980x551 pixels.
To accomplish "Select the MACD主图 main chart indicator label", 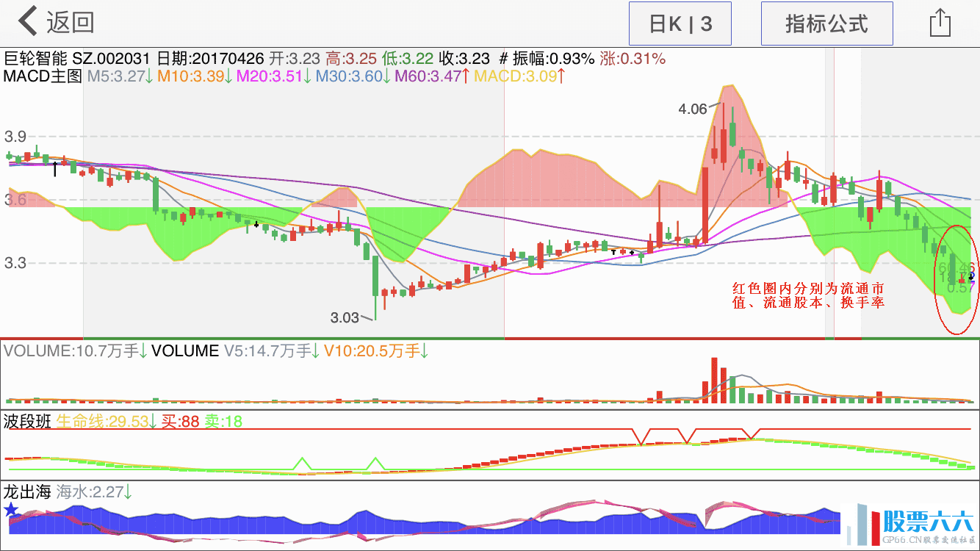I will (43, 76).
